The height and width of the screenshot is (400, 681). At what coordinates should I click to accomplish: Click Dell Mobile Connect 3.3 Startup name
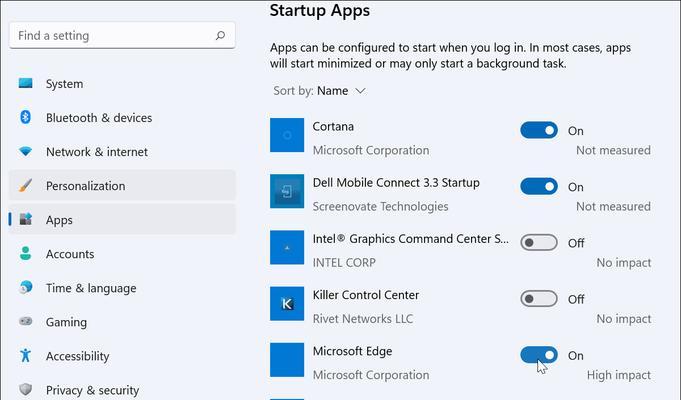tap(396, 183)
